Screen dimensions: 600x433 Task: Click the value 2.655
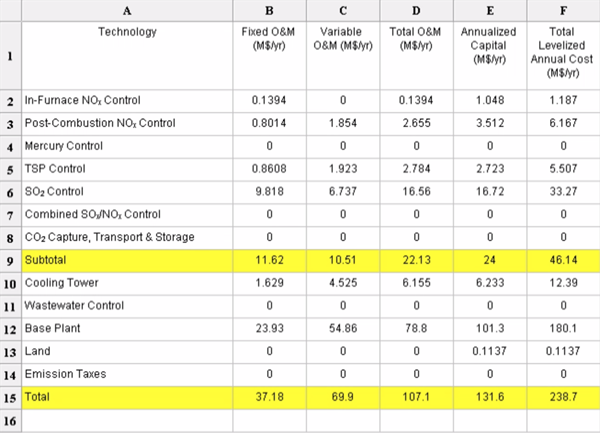pyautogui.click(x=416, y=124)
